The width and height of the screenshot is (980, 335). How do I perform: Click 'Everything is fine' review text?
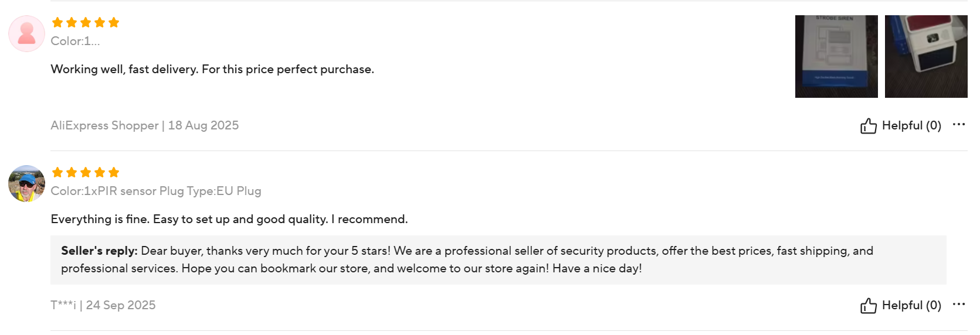[x=229, y=219]
